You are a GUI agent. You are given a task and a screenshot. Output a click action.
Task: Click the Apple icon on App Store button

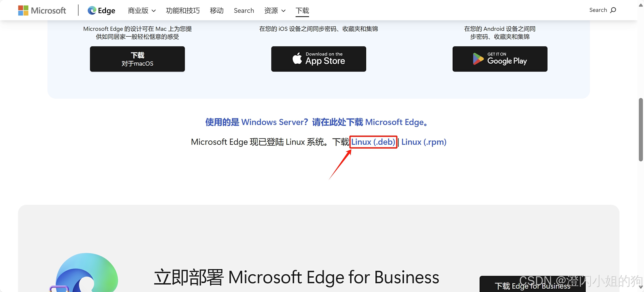click(x=297, y=59)
